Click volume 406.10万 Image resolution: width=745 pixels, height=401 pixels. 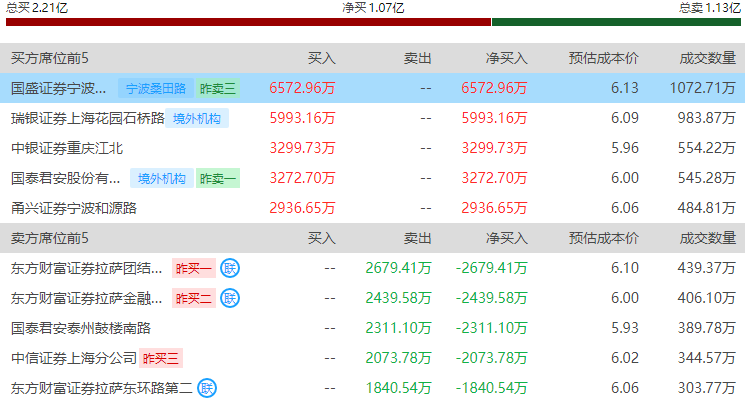(707, 298)
